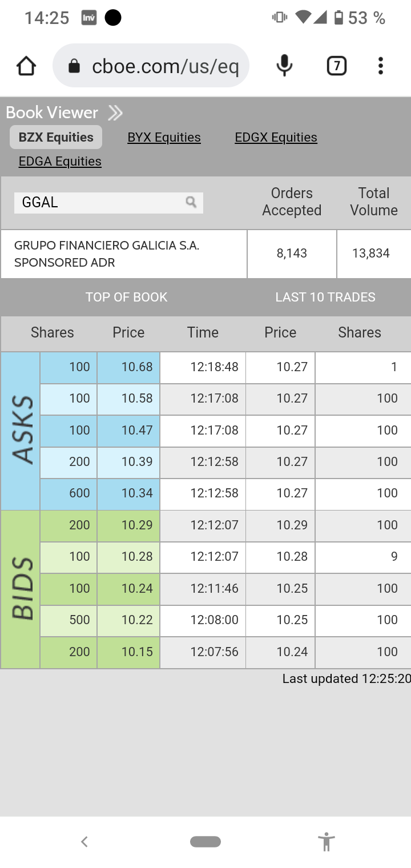Open the browser three-dot menu
The image size is (411, 868).
pyautogui.click(x=381, y=66)
